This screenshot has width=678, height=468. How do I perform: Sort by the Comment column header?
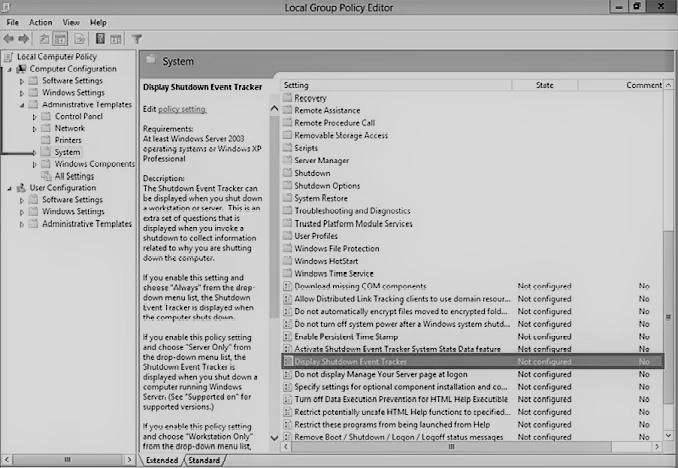pyautogui.click(x=620, y=85)
